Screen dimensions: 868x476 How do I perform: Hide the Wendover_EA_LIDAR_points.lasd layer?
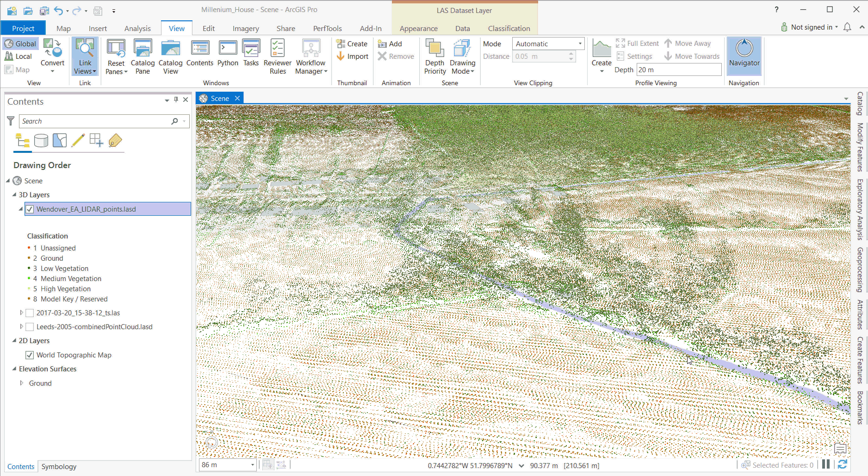click(30, 209)
